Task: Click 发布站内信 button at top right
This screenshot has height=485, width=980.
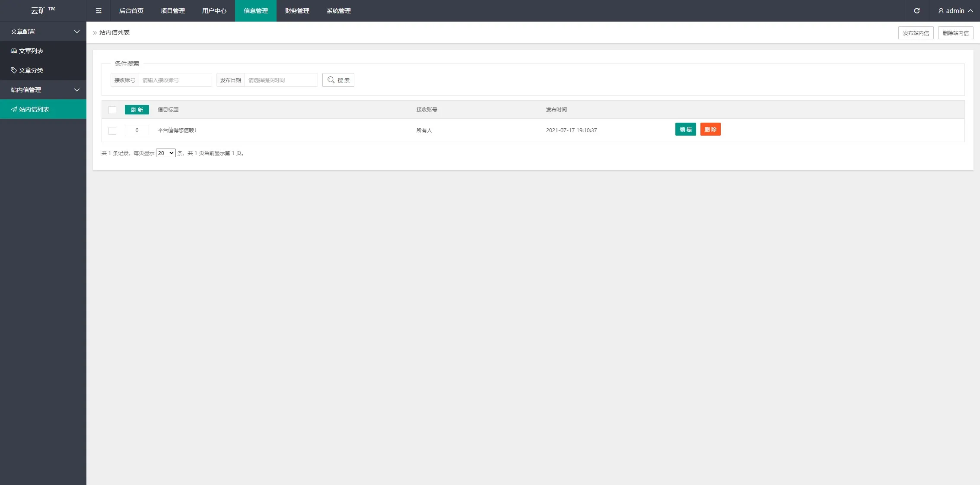Action: click(x=916, y=33)
